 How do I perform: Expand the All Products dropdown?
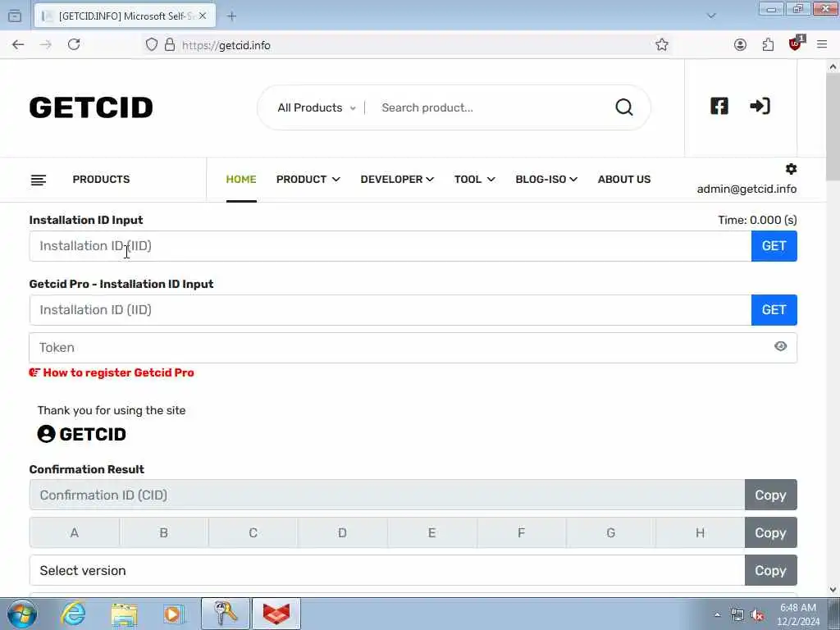pos(316,107)
